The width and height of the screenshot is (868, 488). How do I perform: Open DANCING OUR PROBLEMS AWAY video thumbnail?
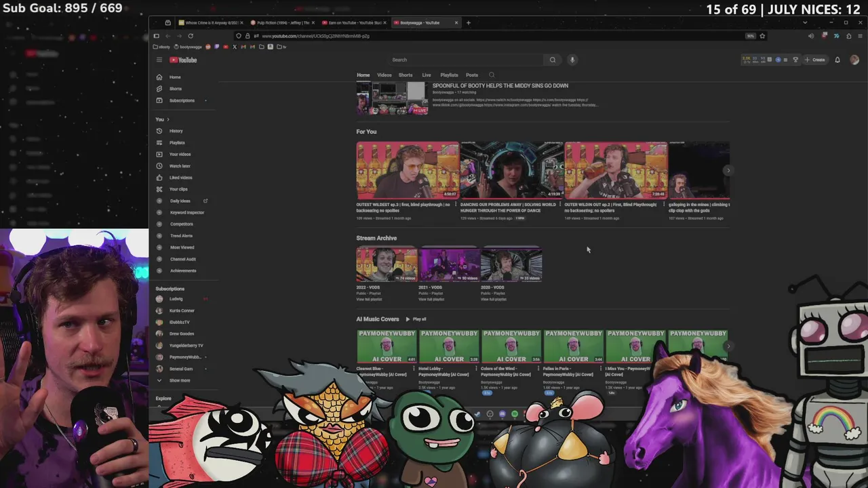512,170
